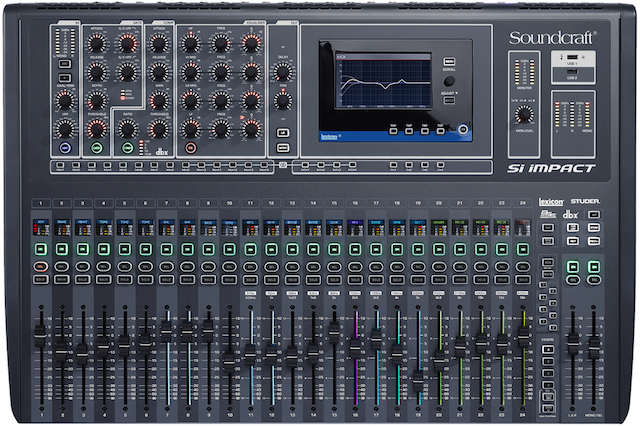The width and height of the screenshot is (640, 426).
Task: Click the GAIN/TRIM knob in input section
Action: pyautogui.click(x=65, y=101)
